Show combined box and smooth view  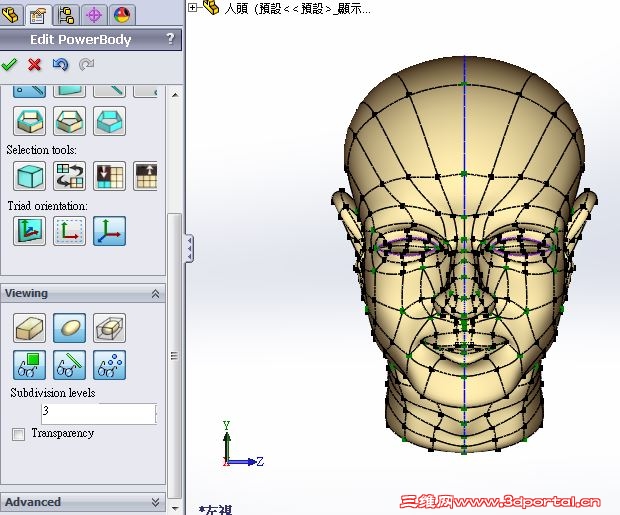[110, 328]
